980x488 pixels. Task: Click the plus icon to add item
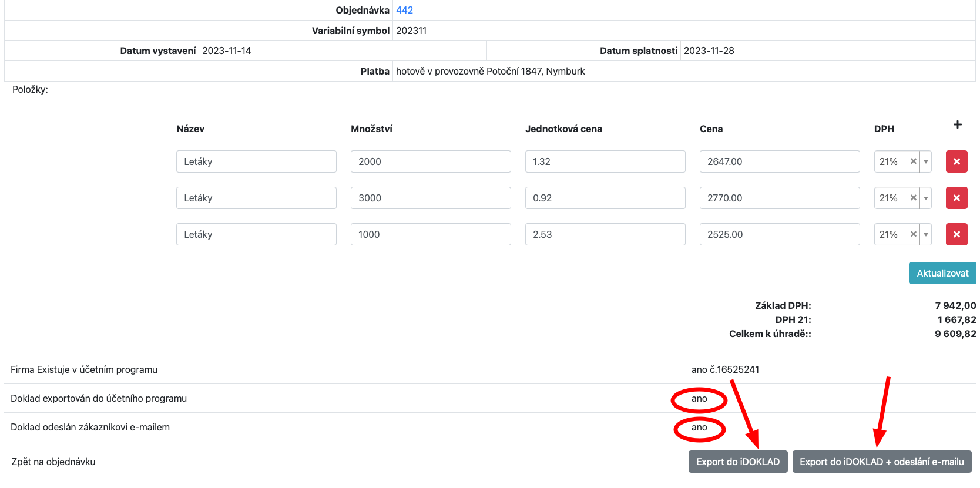pos(957,124)
